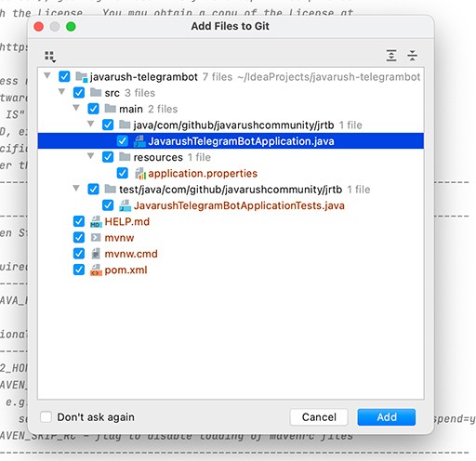Uncheck the checkbox for java/com/github package under main

click(x=108, y=125)
